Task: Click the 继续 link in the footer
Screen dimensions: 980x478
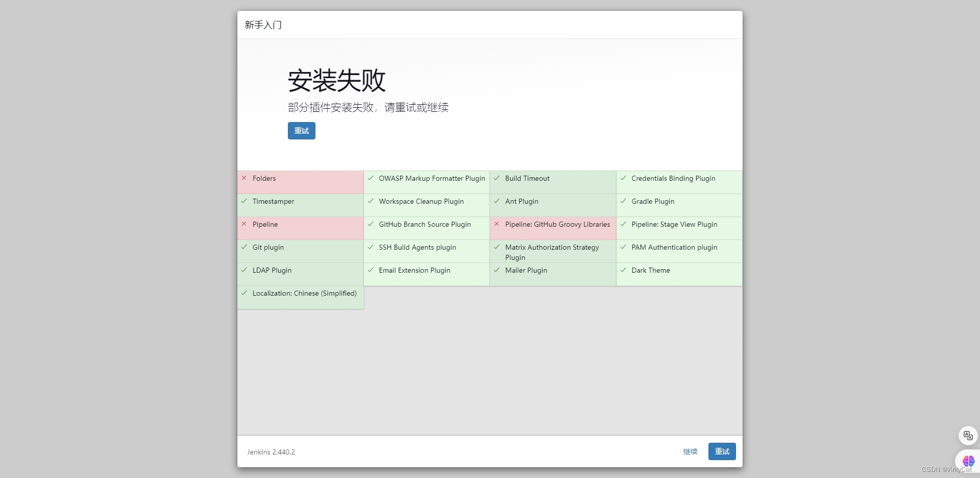Action: (x=690, y=451)
